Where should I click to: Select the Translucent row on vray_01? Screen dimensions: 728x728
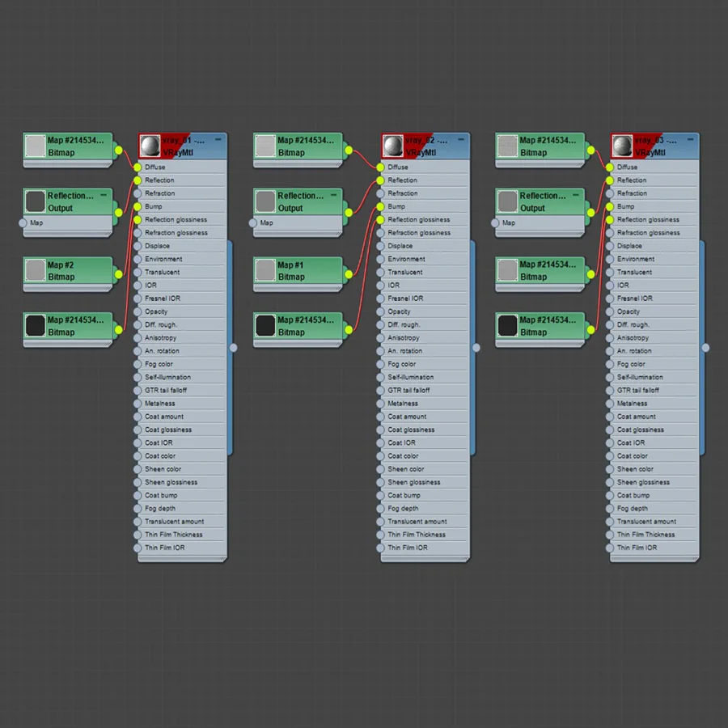click(x=183, y=272)
